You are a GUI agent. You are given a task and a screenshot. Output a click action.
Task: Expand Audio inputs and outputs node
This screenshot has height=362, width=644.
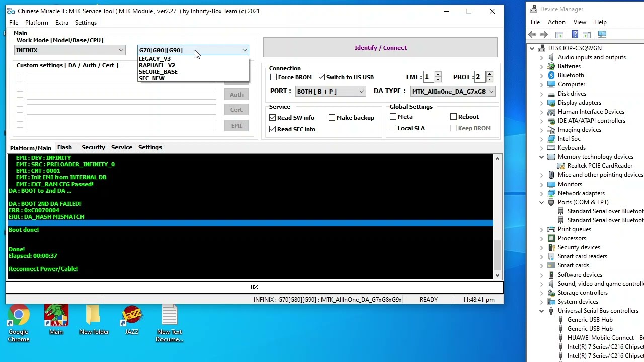click(542, 57)
